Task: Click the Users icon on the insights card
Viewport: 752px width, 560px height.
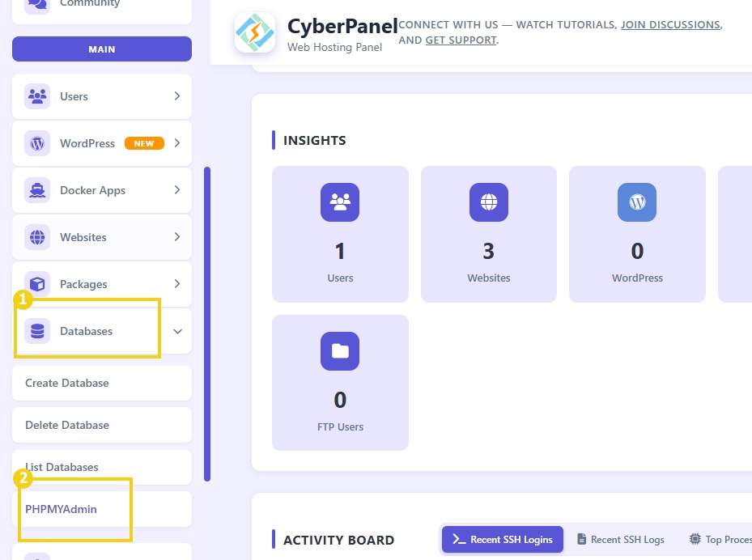Action: [x=340, y=202]
